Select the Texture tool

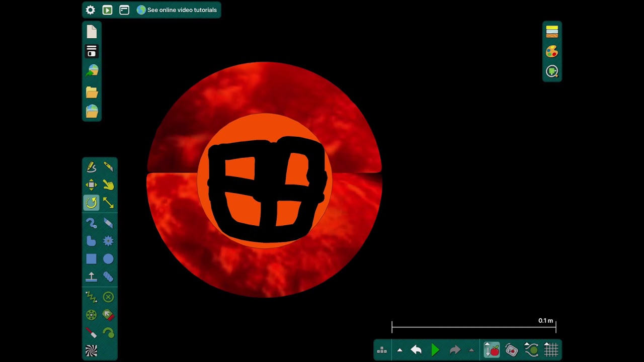coord(91,350)
